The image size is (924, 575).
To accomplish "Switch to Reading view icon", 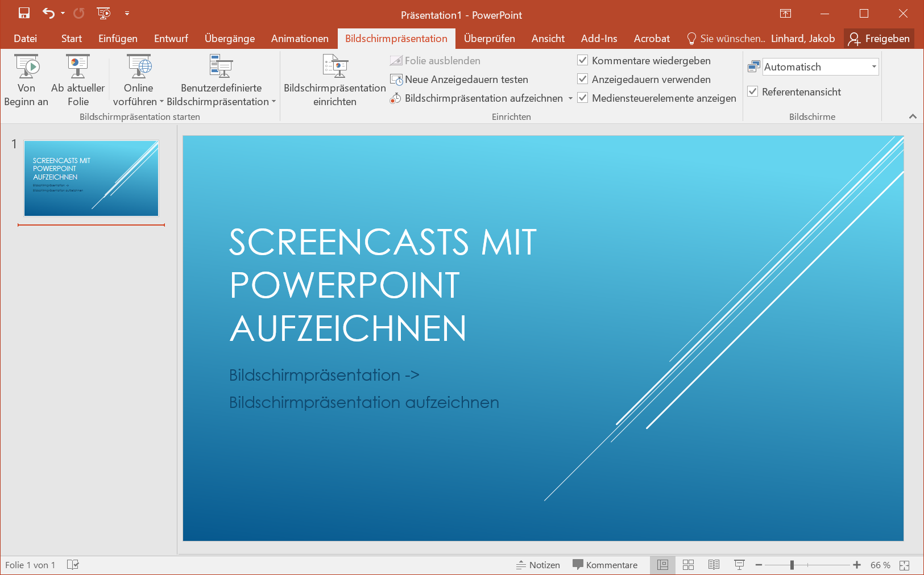I will [x=714, y=565].
